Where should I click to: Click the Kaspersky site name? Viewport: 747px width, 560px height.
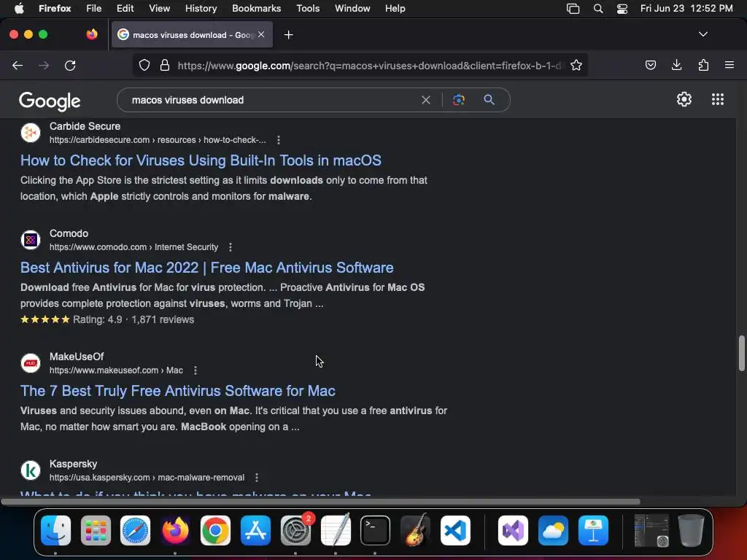(74, 464)
